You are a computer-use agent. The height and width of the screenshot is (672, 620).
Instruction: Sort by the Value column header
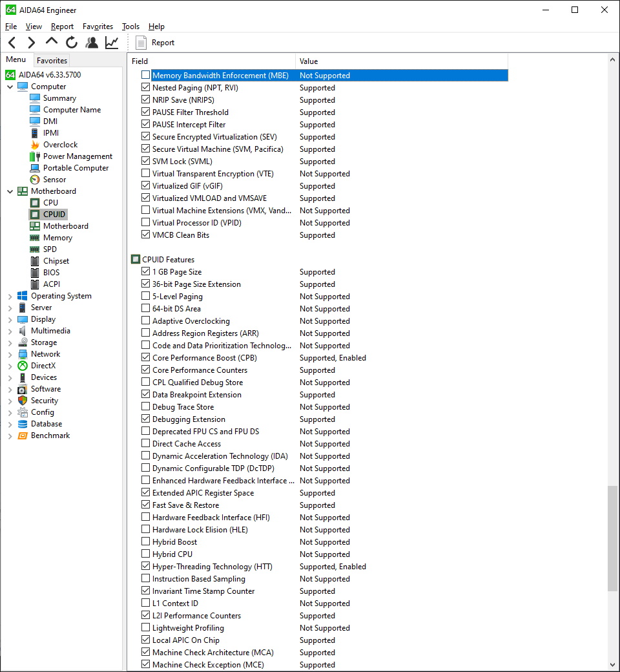[x=402, y=61]
